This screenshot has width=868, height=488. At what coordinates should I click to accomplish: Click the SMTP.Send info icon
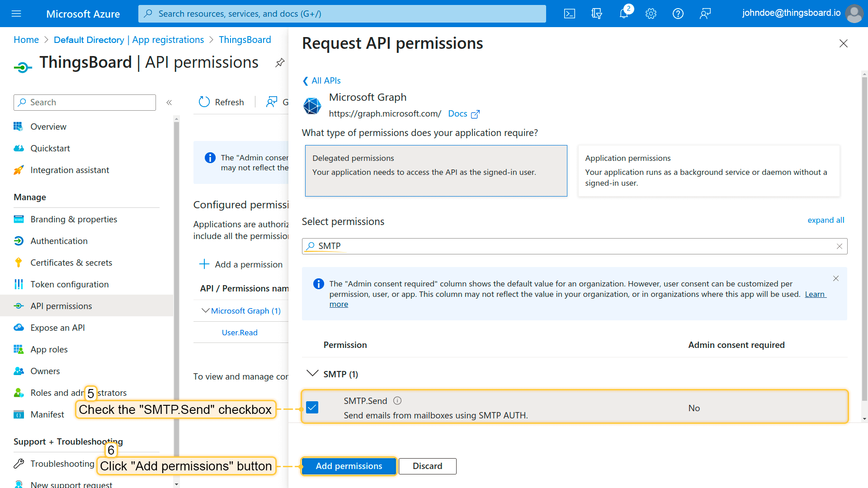397,401
